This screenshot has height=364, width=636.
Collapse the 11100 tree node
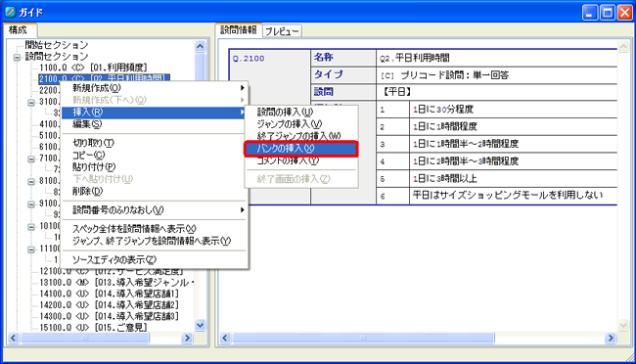[x=31, y=250]
